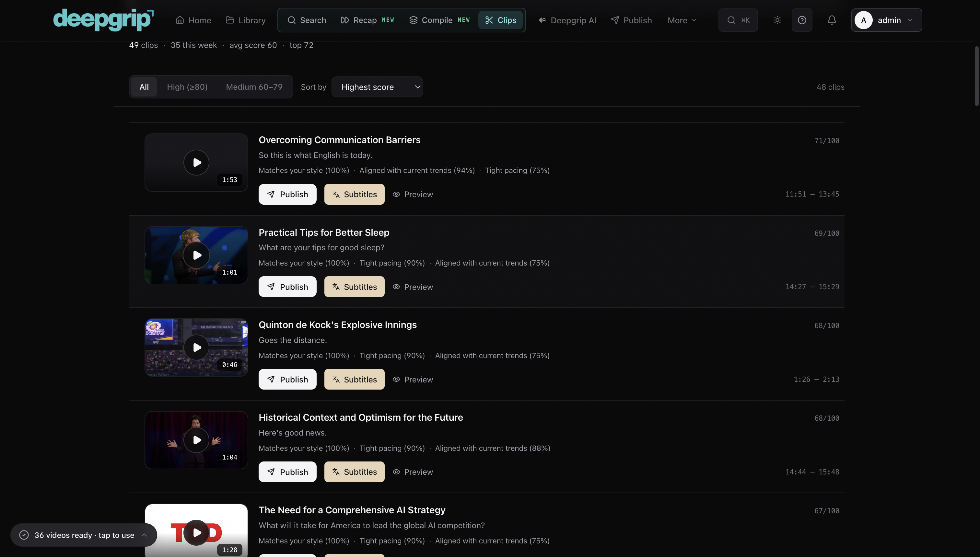Filter by Medium 60–79 score
980x557 pixels.
(254, 87)
